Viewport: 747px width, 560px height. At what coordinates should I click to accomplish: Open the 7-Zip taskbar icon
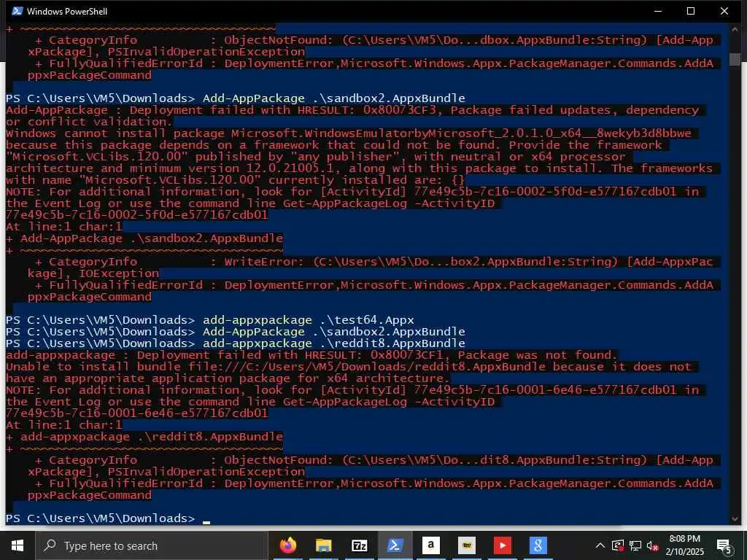359,545
